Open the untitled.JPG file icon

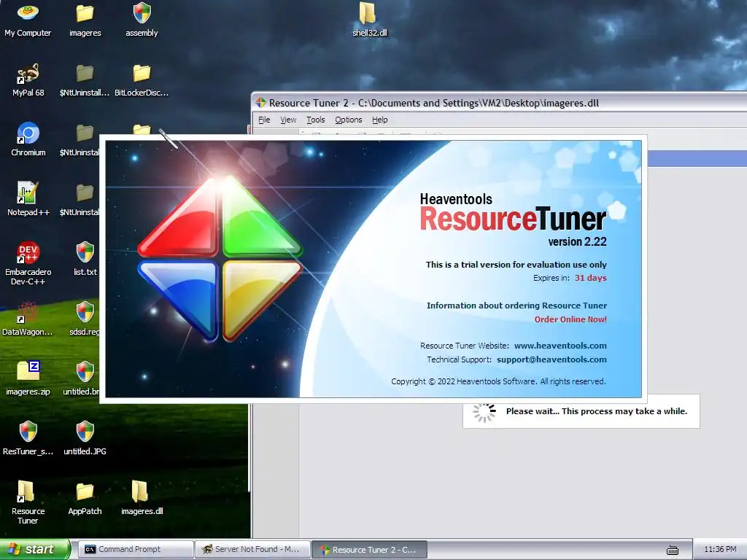[85, 438]
